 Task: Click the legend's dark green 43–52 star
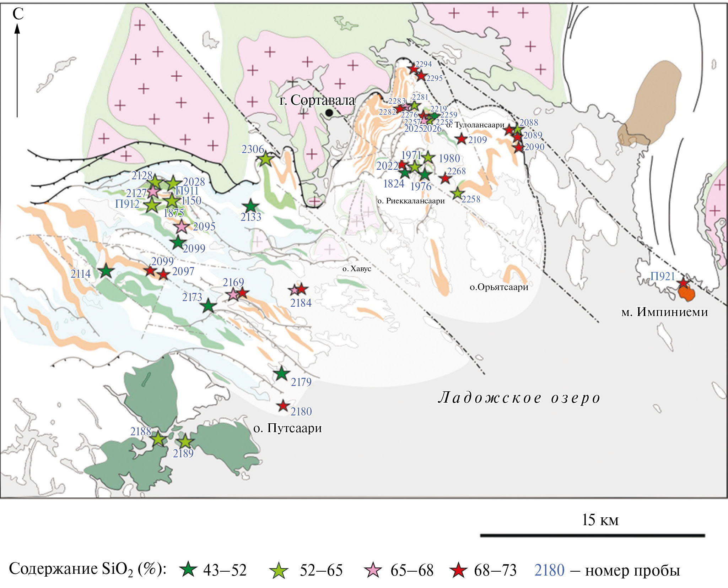click(x=188, y=570)
